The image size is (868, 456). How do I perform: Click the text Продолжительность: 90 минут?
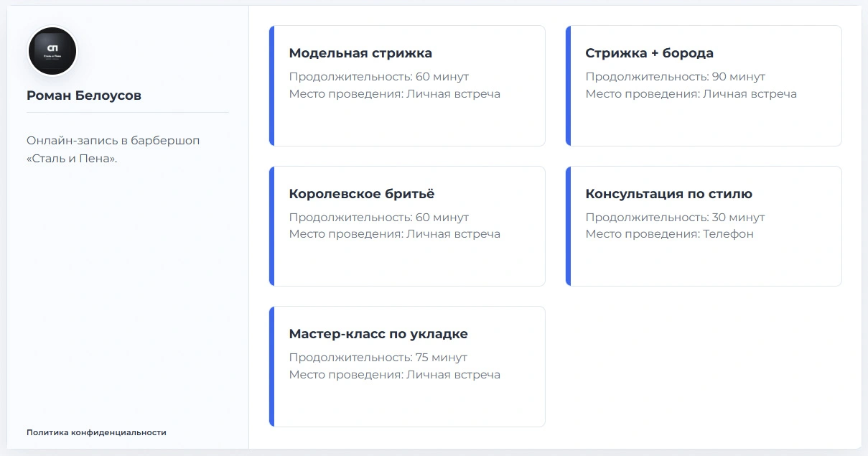tap(676, 77)
